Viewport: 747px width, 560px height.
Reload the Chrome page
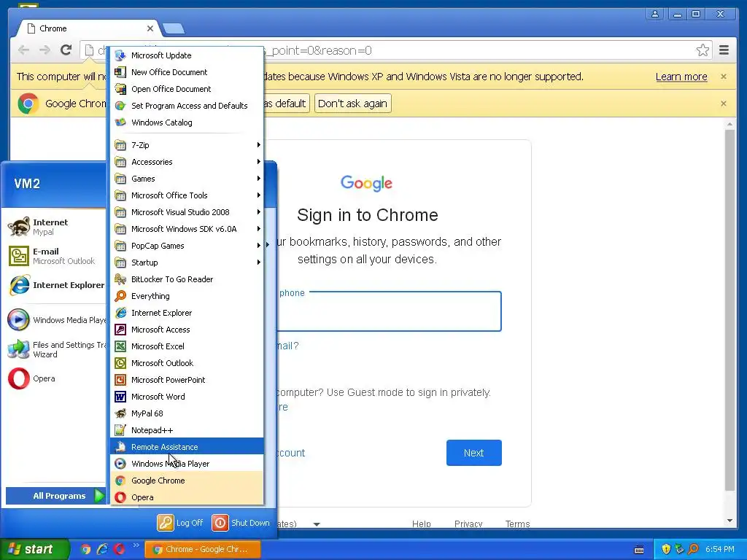click(66, 50)
